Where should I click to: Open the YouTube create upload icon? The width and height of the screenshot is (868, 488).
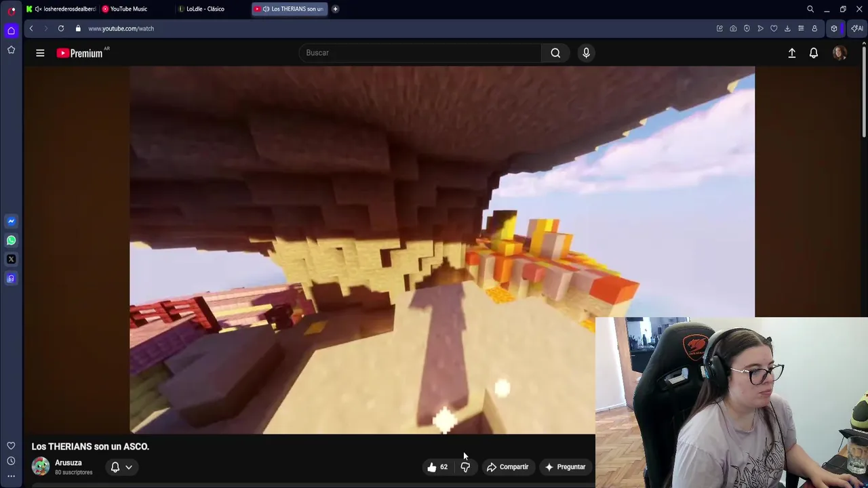[x=791, y=53]
